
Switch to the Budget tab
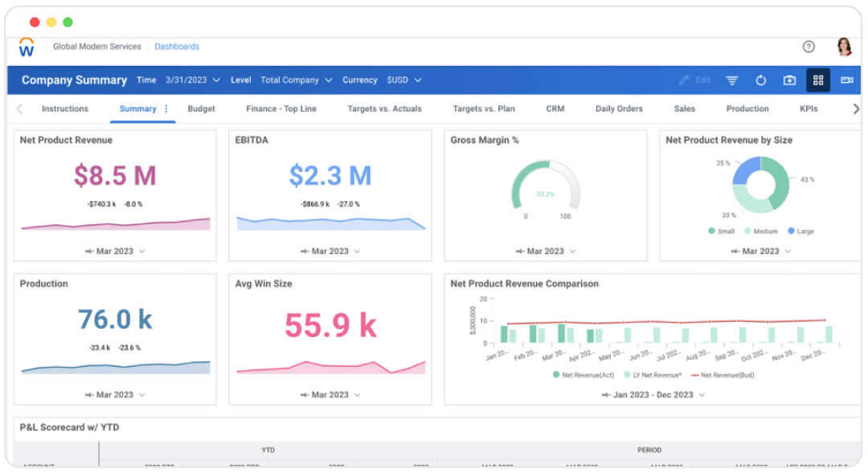201,109
